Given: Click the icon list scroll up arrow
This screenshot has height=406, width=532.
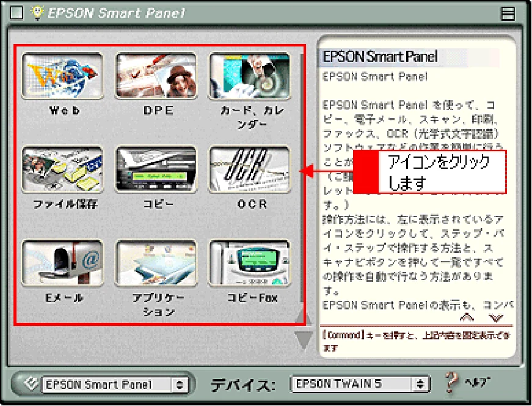Looking at the screenshot, I should (304, 318).
